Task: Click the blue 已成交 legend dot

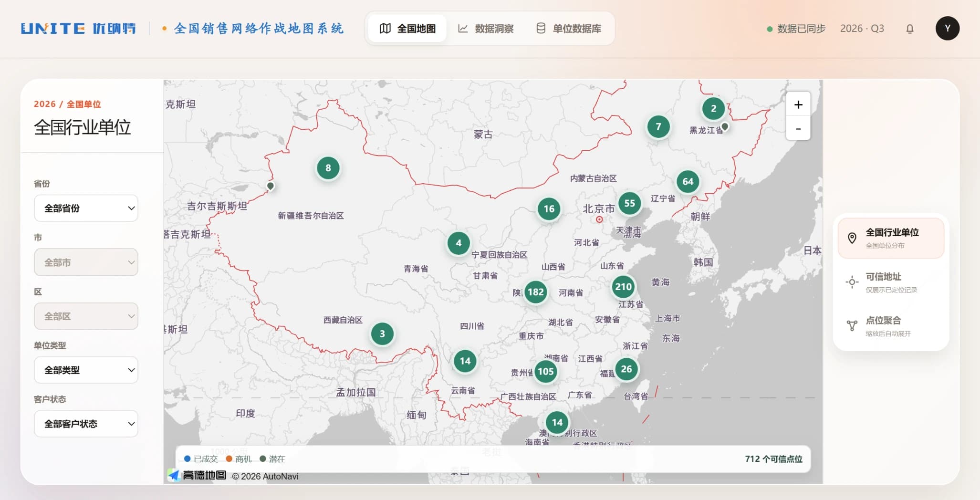Action: click(188, 458)
